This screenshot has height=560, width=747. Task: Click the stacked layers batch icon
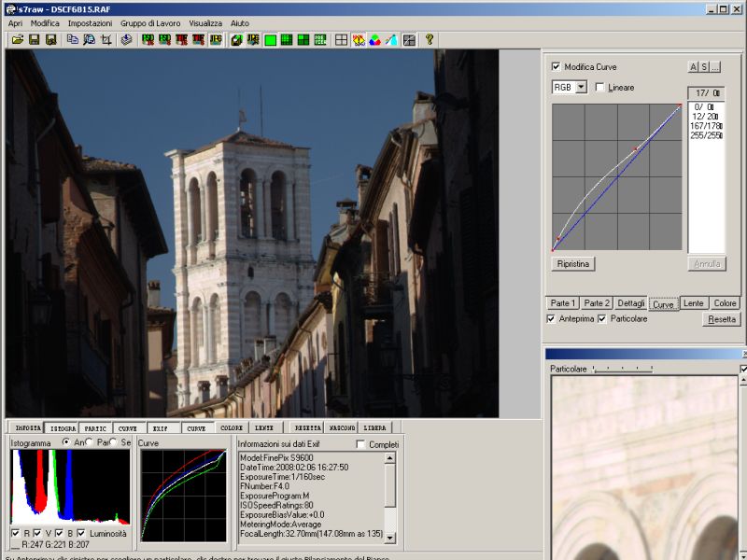(x=126, y=40)
